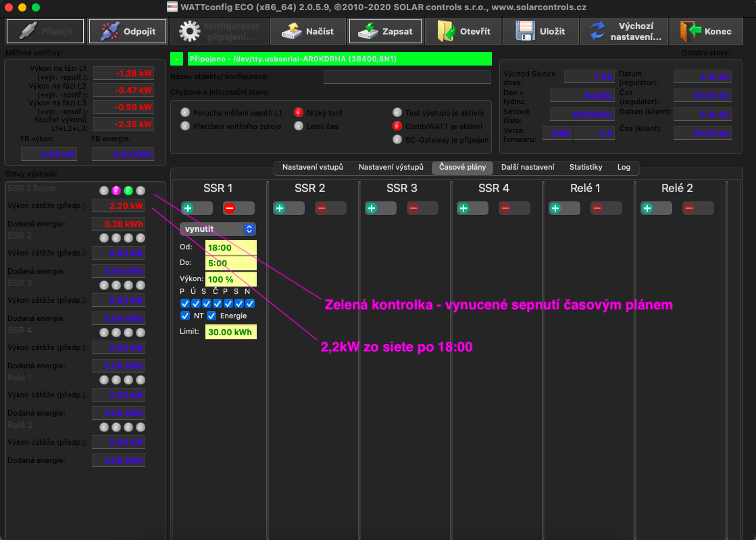Open the Log tab
The height and width of the screenshot is (540, 756).
coord(624,168)
